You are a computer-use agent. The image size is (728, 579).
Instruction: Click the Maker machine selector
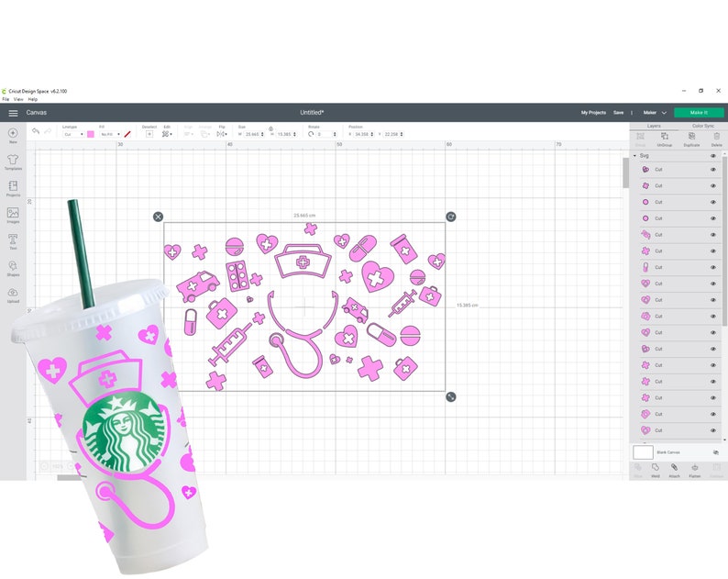[654, 113]
